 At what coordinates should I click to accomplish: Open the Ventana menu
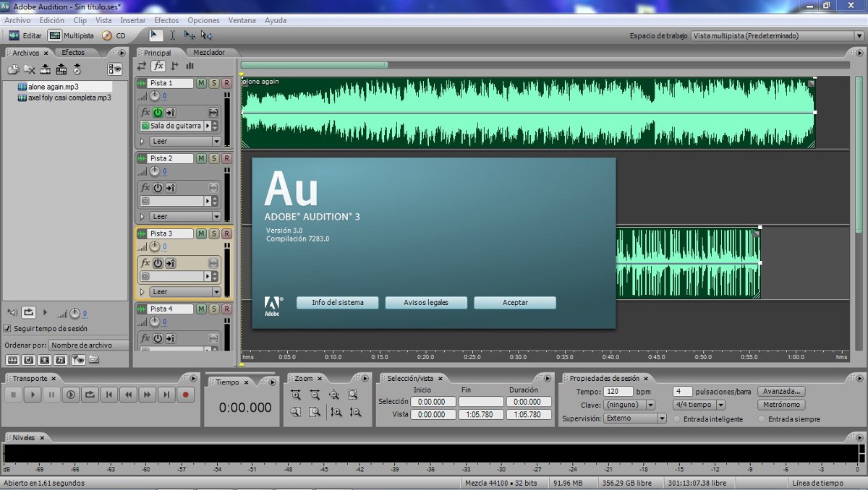click(x=242, y=20)
